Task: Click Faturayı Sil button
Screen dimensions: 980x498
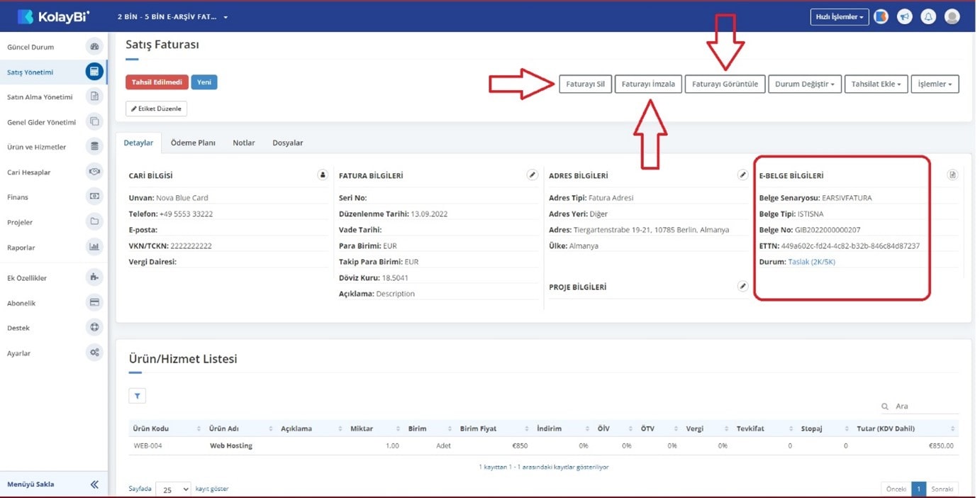Action: [x=585, y=84]
